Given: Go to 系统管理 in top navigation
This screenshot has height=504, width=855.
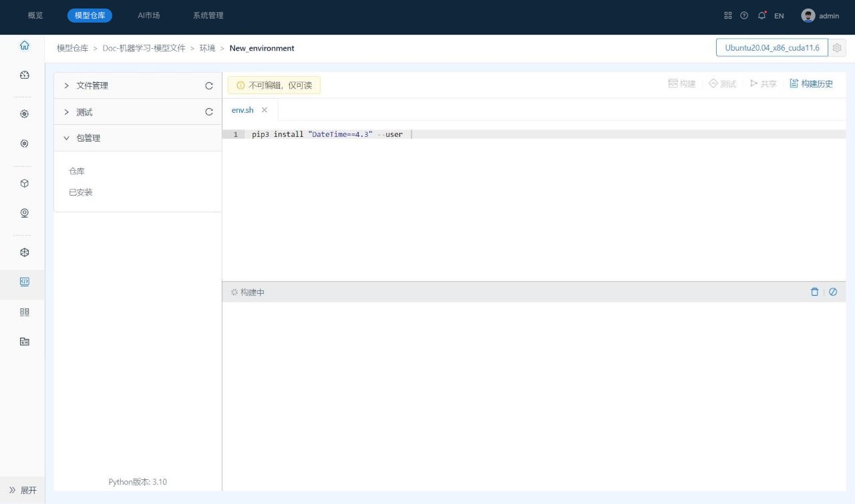Looking at the screenshot, I should coord(208,15).
